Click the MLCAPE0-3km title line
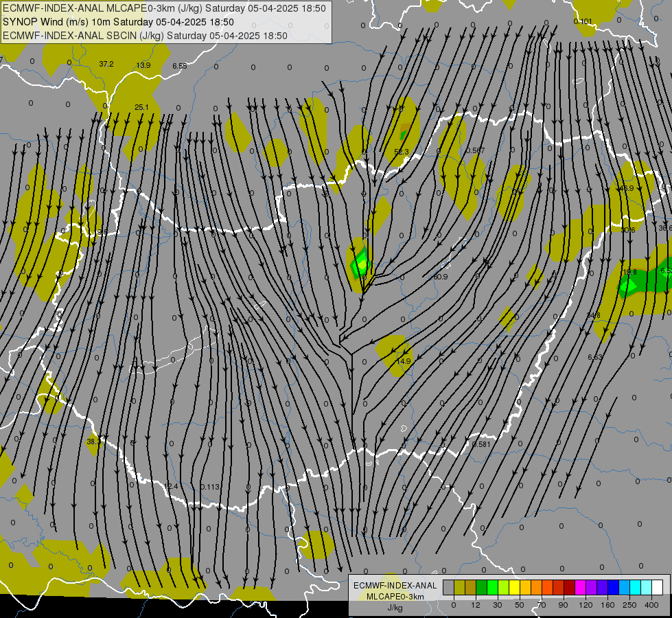The height and width of the screenshot is (618, 672). coord(164,8)
